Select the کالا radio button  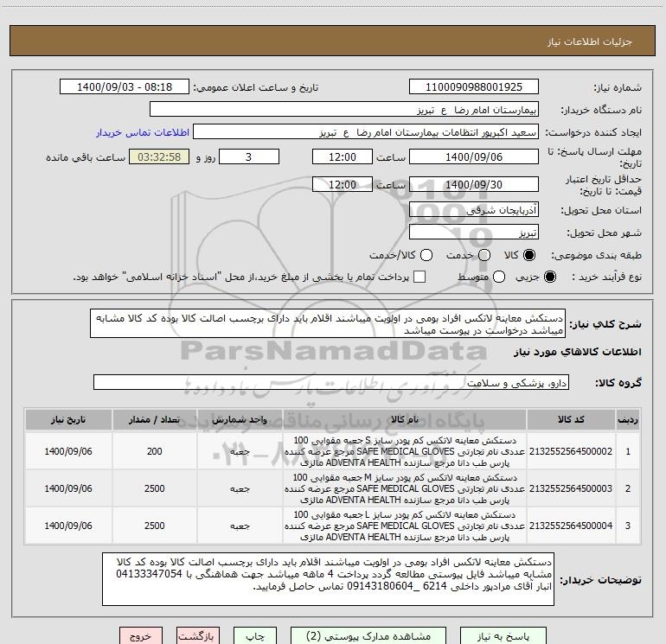point(529,255)
